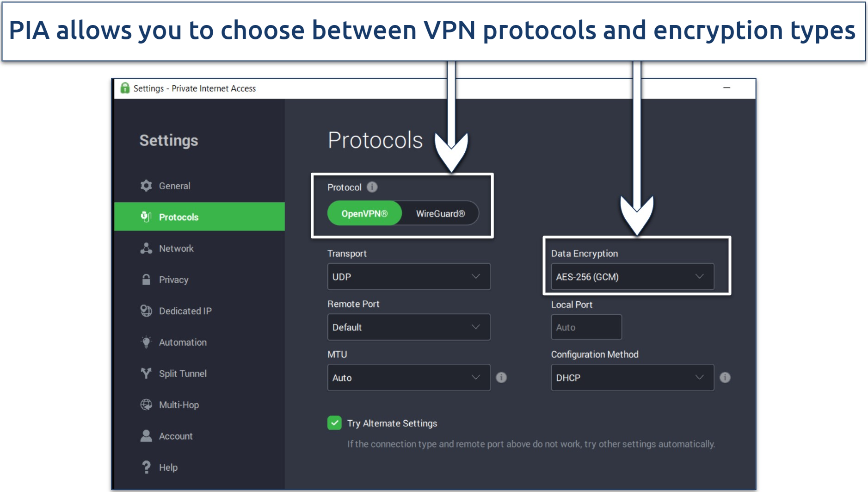Viewport: 868px width, 492px height.
Task: Select the Dedicated IP icon
Action: (x=146, y=311)
